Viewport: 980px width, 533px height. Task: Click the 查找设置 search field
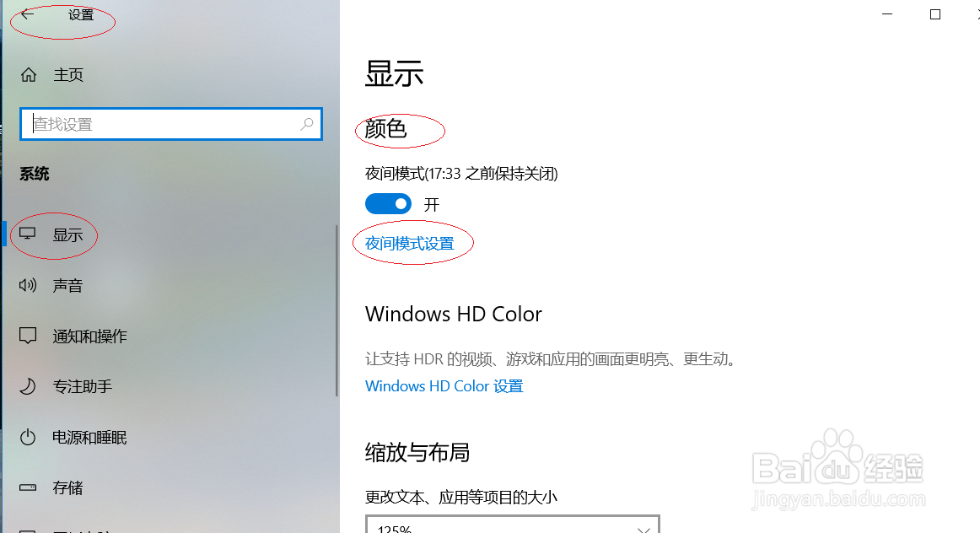click(x=171, y=124)
